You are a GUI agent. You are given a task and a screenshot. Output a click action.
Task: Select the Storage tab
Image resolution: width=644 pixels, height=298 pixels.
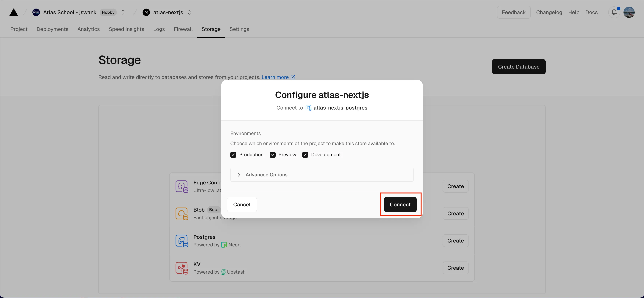click(x=211, y=29)
